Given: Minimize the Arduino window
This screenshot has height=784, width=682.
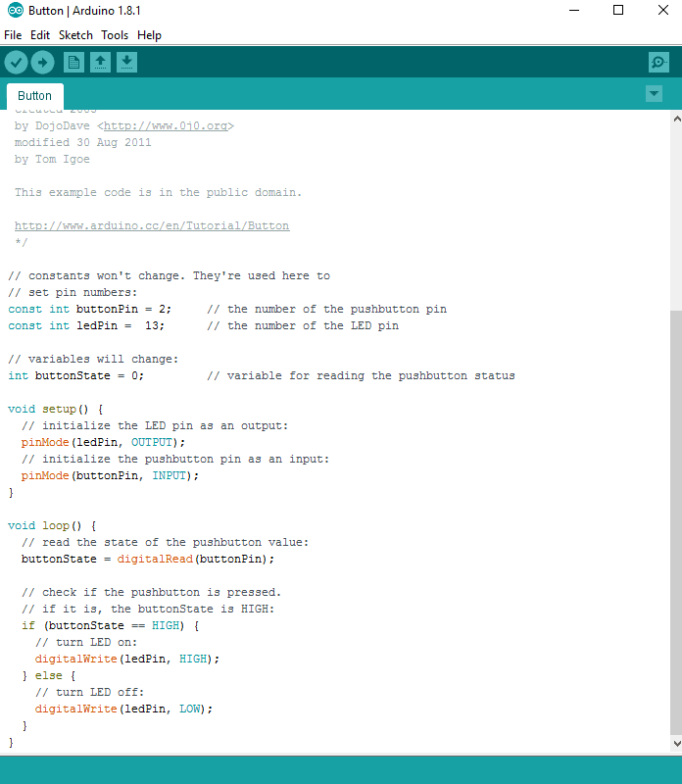Looking at the screenshot, I should click(x=574, y=10).
